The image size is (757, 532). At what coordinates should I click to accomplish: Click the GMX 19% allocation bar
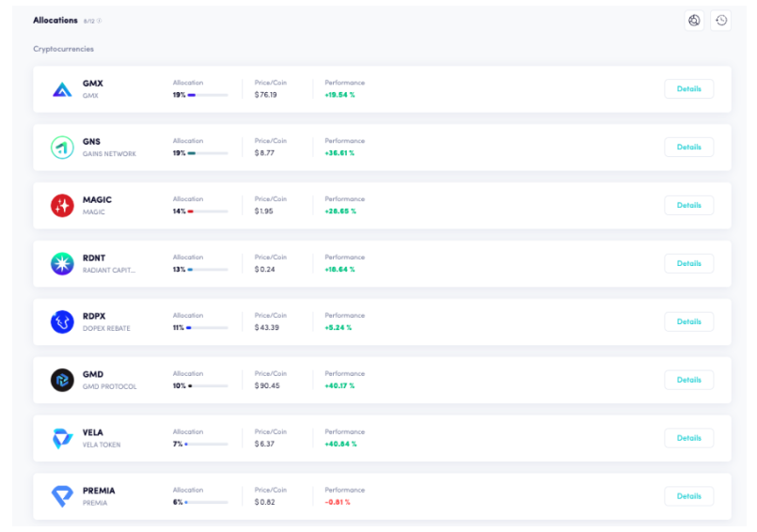pyautogui.click(x=208, y=95)
